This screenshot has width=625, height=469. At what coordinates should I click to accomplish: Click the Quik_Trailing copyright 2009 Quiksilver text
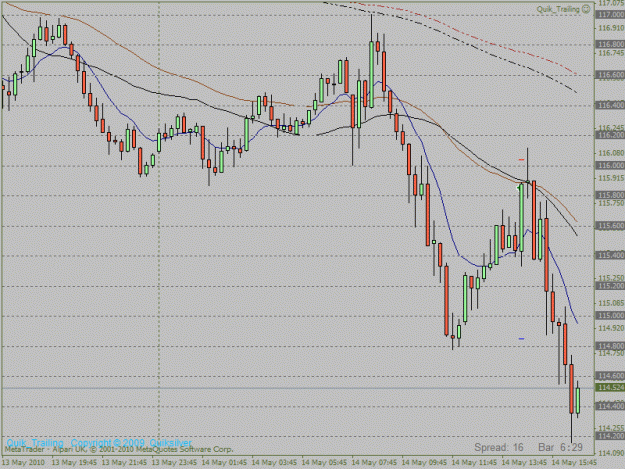[x=99, y=443]
